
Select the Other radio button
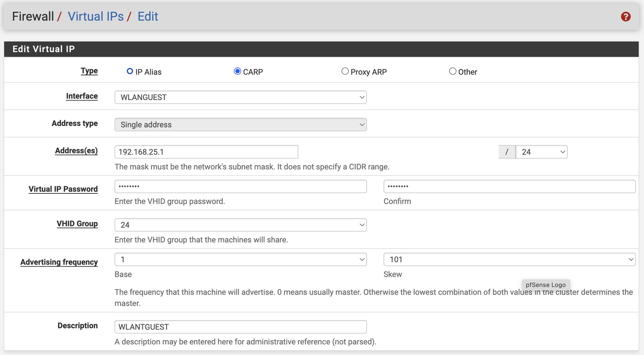click(x=453, y=71)
